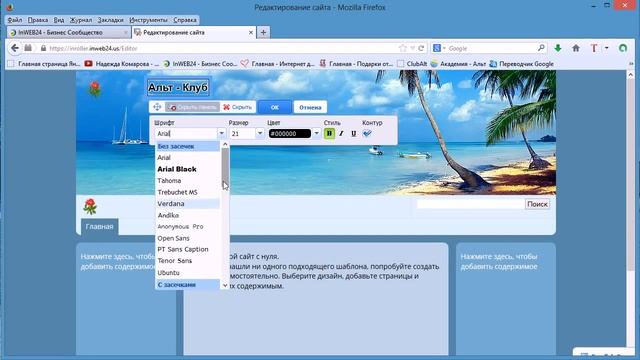Click the Firefox home icon
The width and height of the screenshot is (640, 360).
point(576,48)
